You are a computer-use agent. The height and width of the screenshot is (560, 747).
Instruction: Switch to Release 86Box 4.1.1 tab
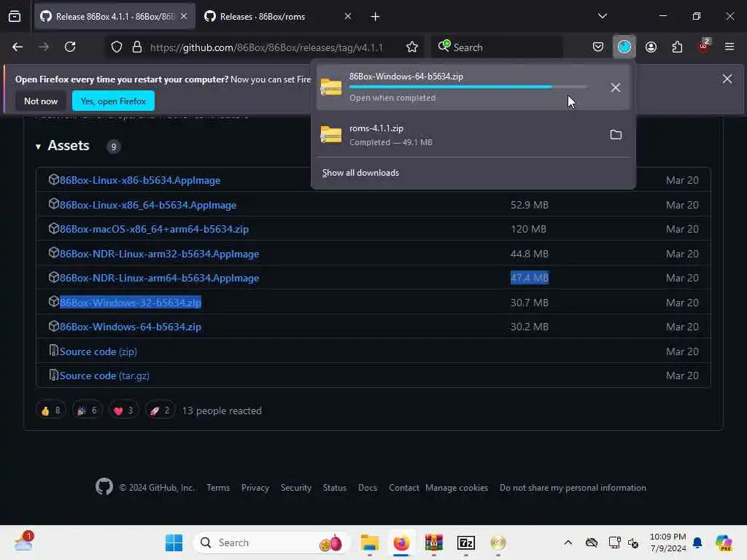pyautogui.click(x=115, y=17)
